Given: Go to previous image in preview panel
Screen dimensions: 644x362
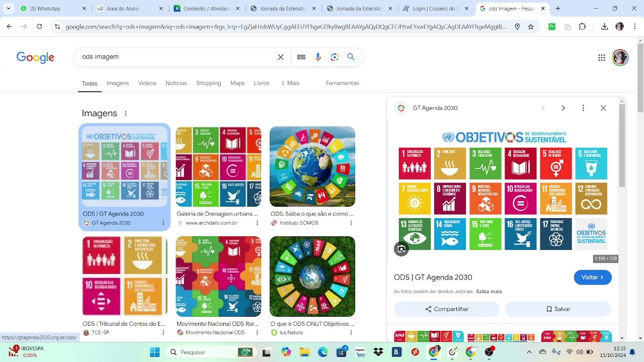Looking at the screenshot, I should [x=543, y=108].
